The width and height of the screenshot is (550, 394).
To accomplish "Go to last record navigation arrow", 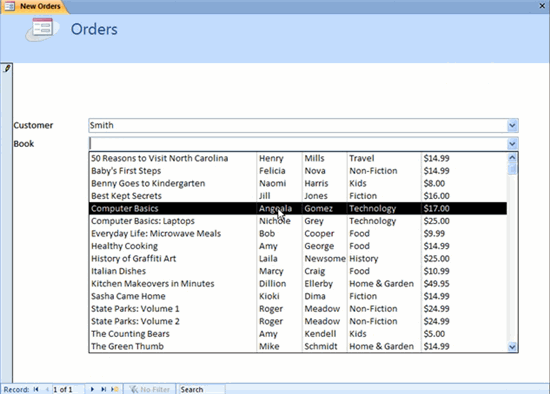I will pyautogui.click(x=103, y=389).
